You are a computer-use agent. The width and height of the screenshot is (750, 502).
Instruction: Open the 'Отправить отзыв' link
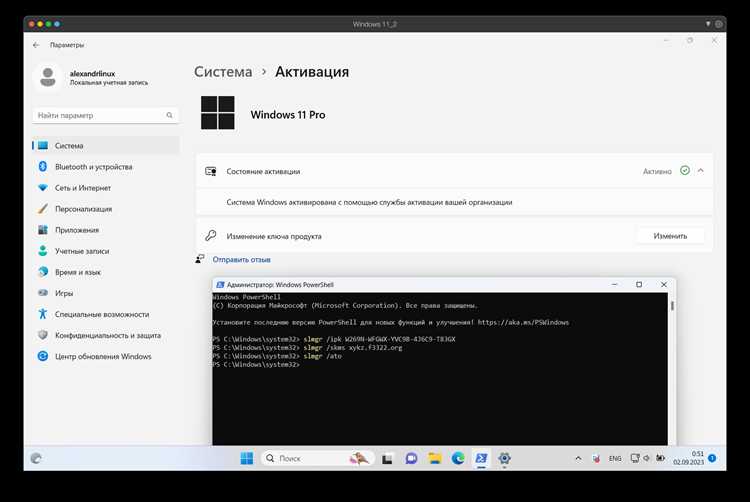(242, 260)
